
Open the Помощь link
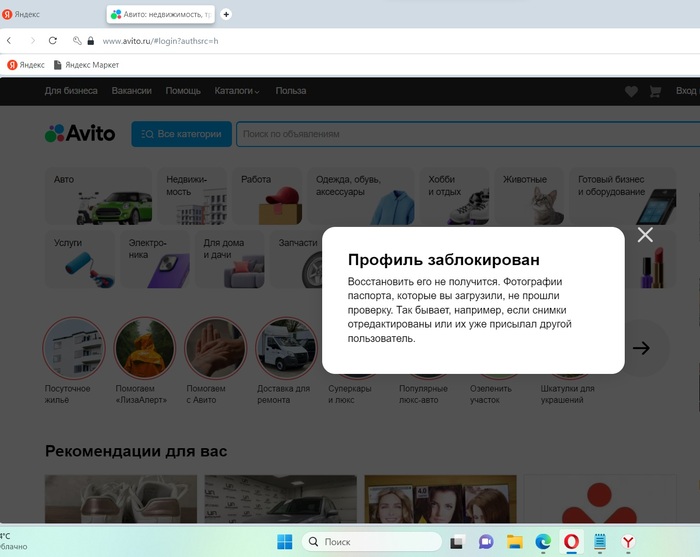(183, 91)
